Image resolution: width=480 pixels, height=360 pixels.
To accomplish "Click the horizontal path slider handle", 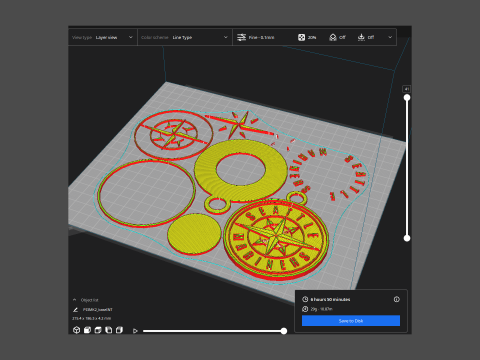I will tap(284, 331).
